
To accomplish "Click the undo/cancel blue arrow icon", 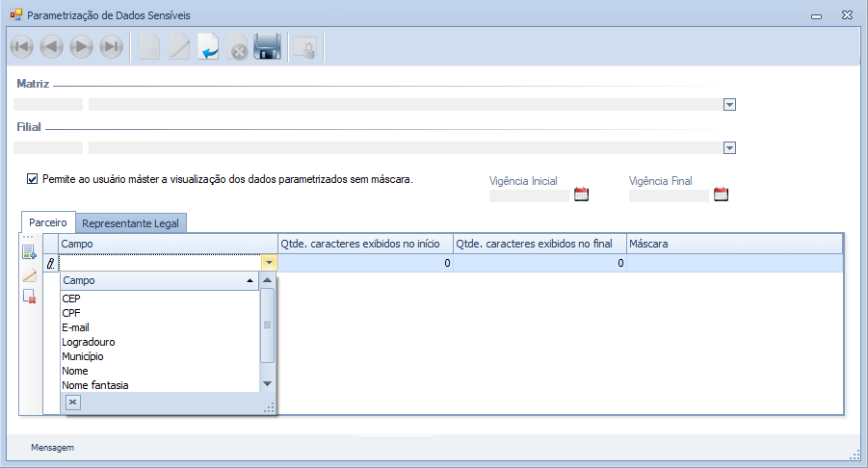I will pos(208,46).
